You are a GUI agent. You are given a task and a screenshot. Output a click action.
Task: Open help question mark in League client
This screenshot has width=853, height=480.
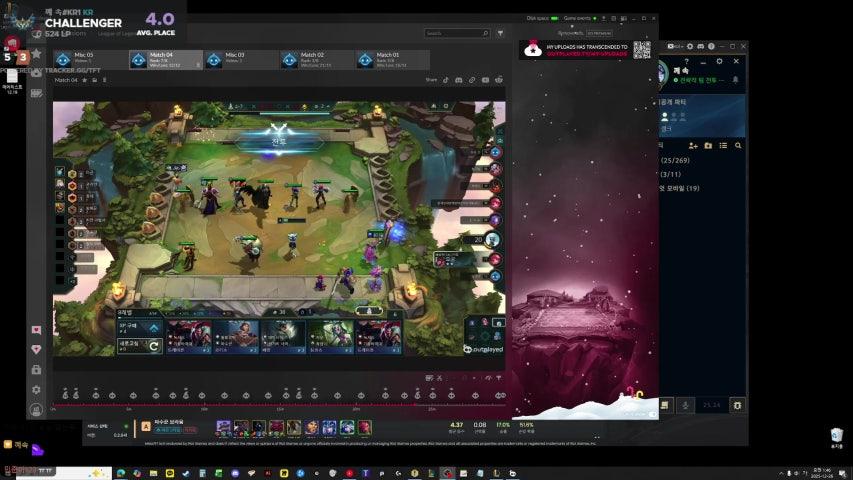click(x=687, y=61)
